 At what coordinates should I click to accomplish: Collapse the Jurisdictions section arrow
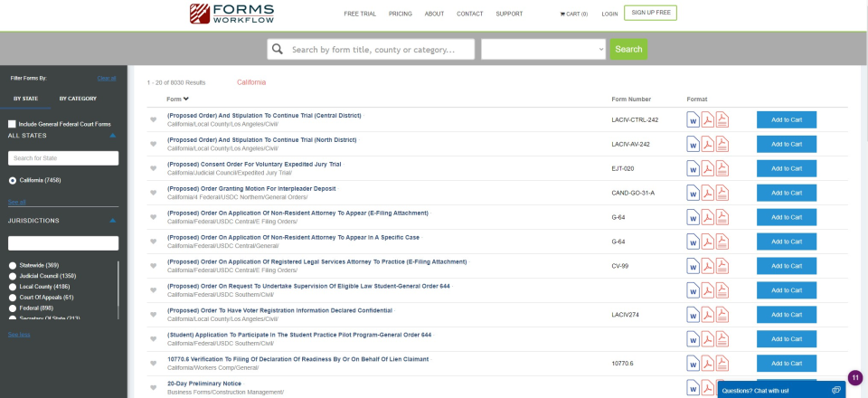(x=112, y=221)
